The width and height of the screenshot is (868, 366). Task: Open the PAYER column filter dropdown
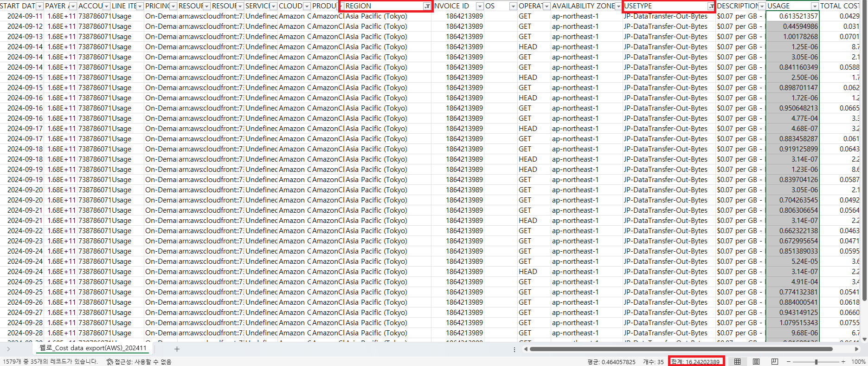pyautogui.click(x=73, y=6)
